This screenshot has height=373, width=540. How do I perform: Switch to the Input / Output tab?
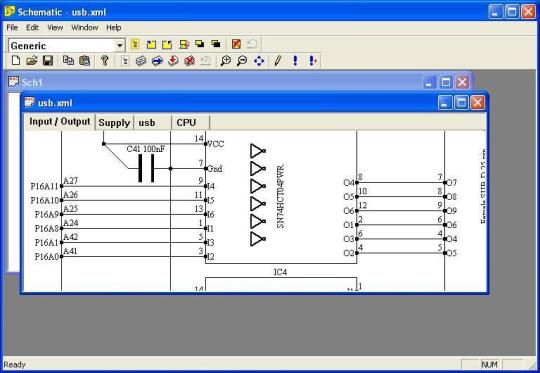pos(60,122)
